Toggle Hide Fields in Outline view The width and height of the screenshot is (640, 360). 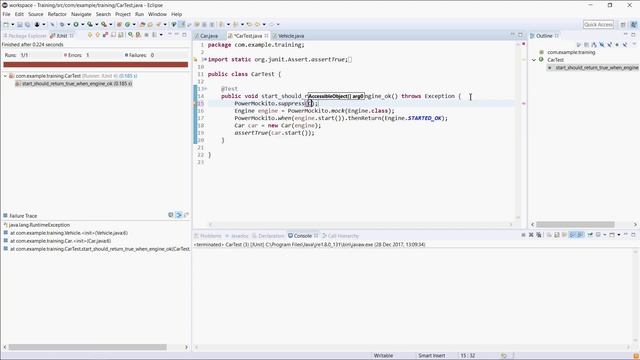pos(602,44)
